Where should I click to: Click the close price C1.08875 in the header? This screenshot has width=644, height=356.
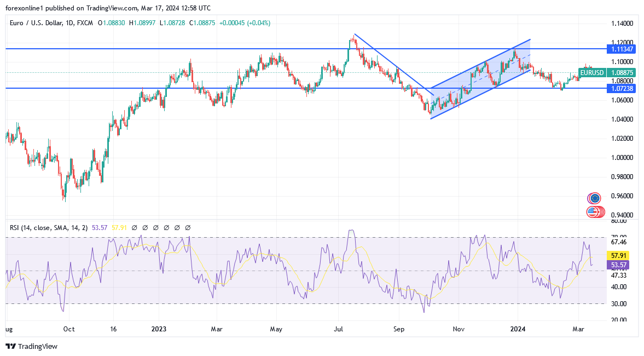coord(202,23)
